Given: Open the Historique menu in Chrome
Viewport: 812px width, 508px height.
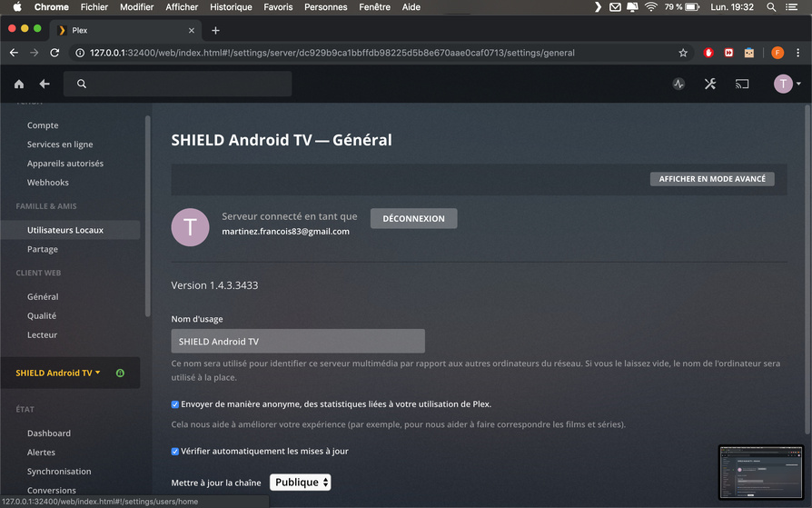Looking at the screenshot, I should coord(231,7).
